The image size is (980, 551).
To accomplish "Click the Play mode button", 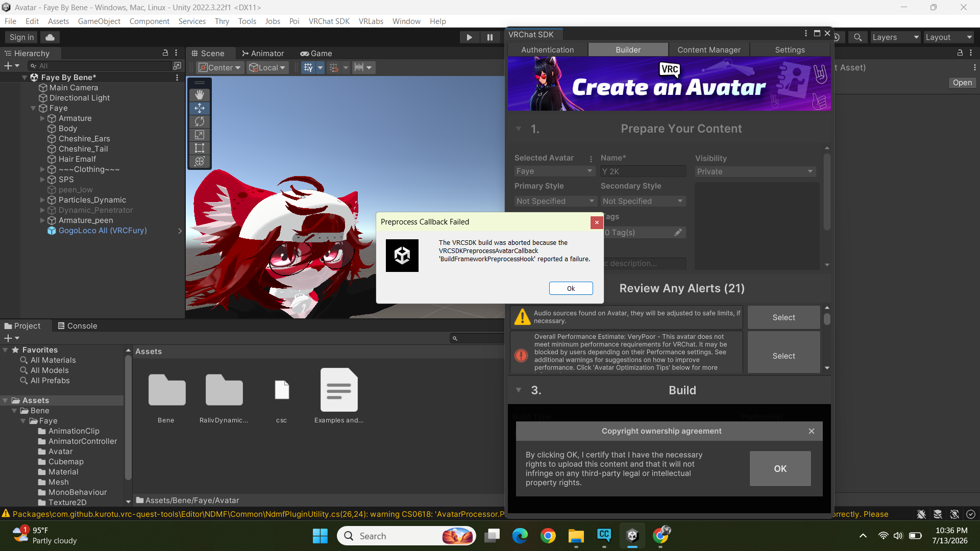I will [x=469, y=37].
